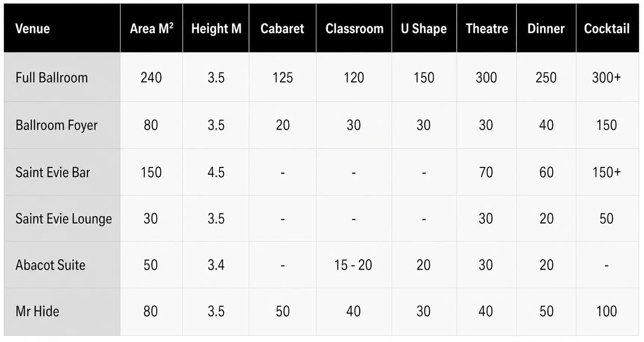Click the Height M header cell
This screenshot has height=342, width=644.
pos(216,29)
